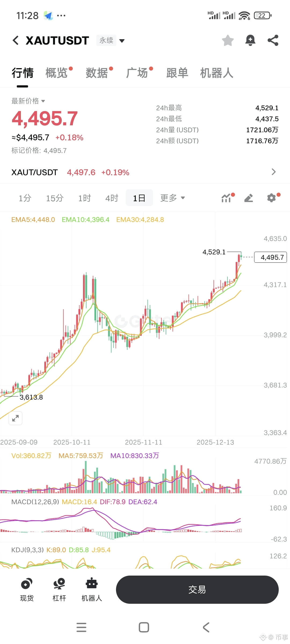Switch to 概览 tab
The image size is (290, 644).
56,73
